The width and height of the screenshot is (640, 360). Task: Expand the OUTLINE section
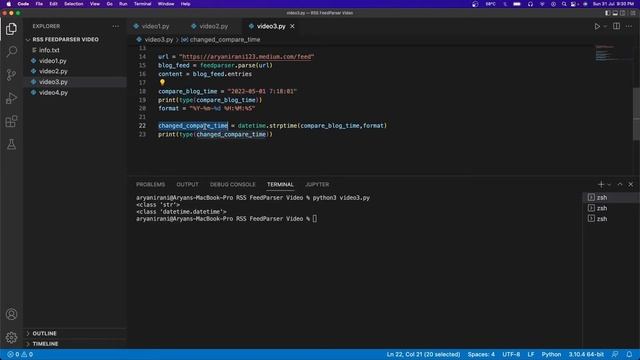coord(75,333)
